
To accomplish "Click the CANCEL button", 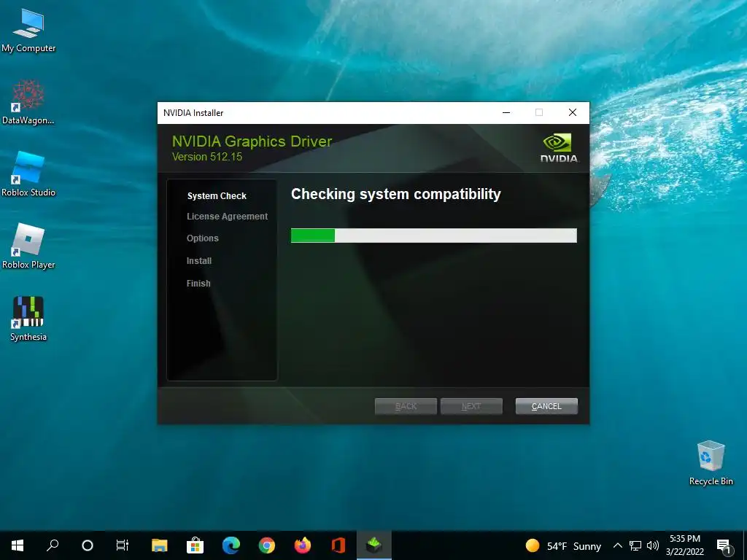I will coord(546,406).
